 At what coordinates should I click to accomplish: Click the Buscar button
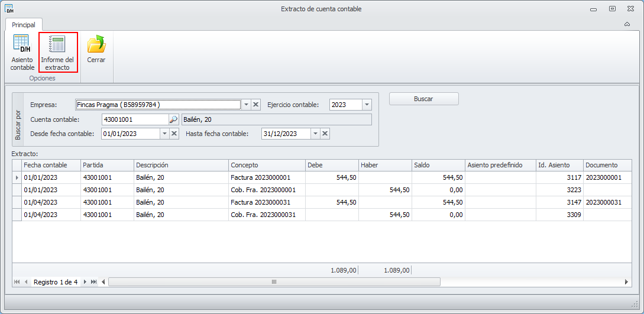point(424,99)
